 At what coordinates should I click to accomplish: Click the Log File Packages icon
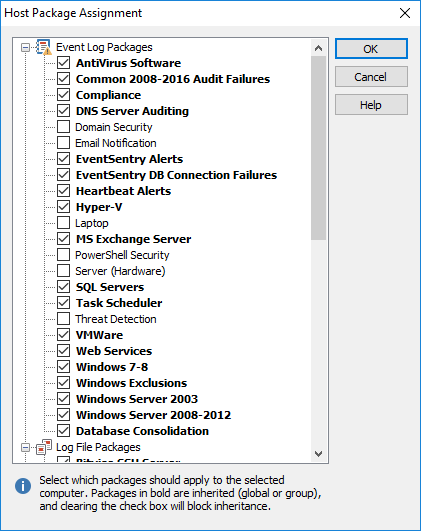pos(44,447)
